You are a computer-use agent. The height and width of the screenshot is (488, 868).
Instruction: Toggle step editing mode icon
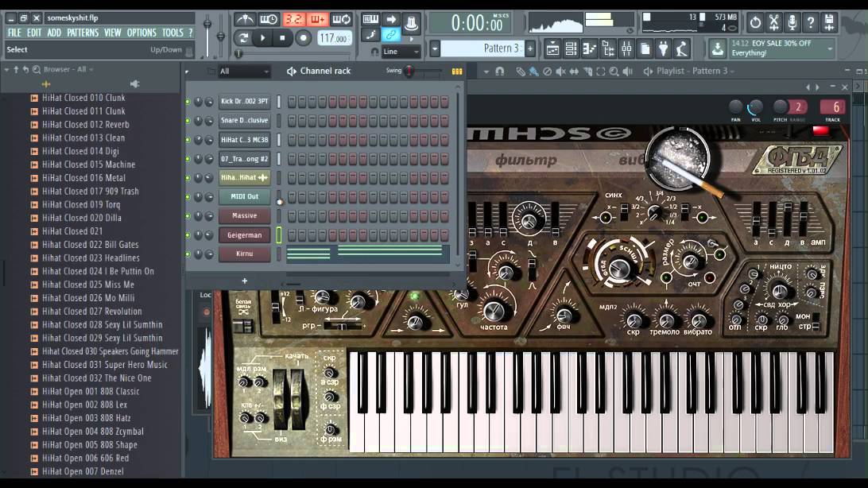pos(371,35)
